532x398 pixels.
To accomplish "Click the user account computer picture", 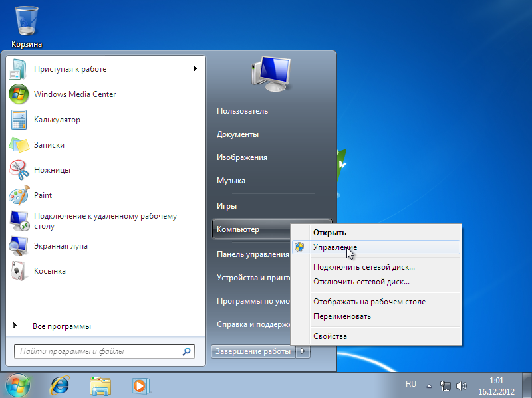I will pyautogui.click(x=271, y=74).
